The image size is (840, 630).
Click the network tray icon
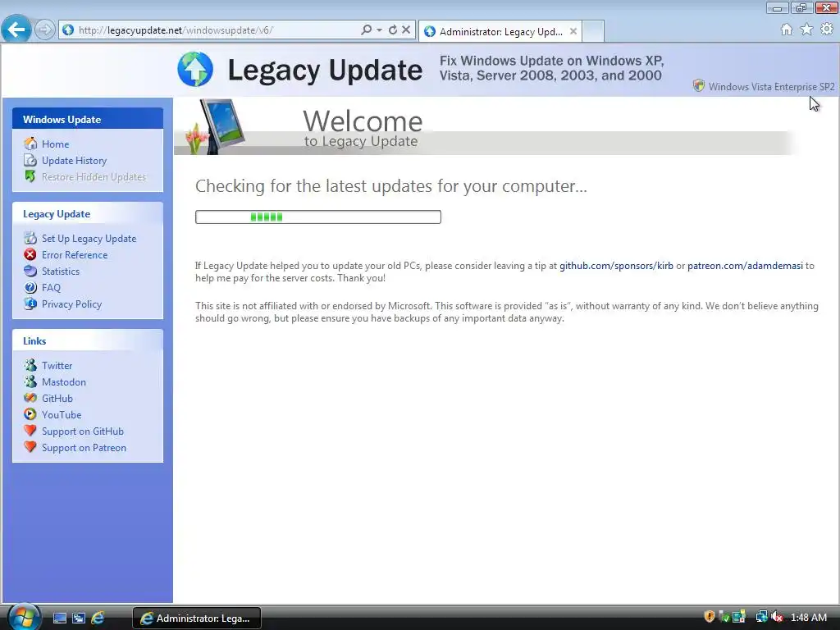pos(761,617)
